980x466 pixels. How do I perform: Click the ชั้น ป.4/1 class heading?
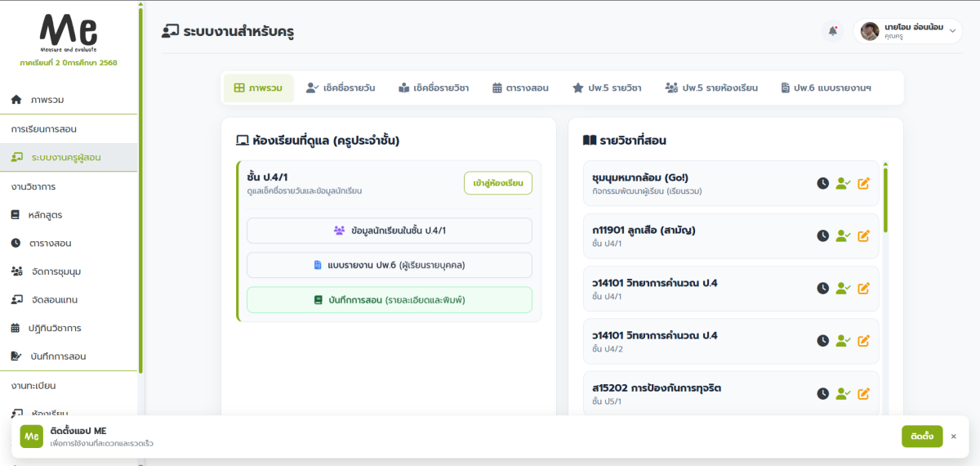coord(267,177)
